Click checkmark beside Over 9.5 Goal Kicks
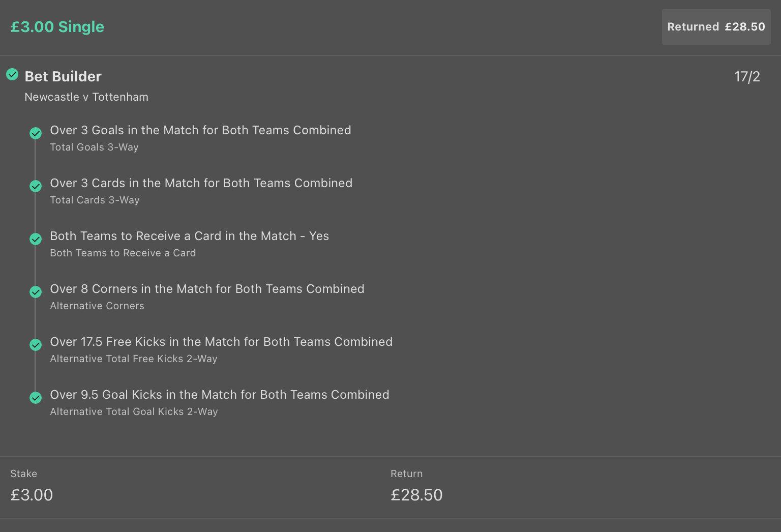Viewport: 781px width, 532px height. pos(36,398)
